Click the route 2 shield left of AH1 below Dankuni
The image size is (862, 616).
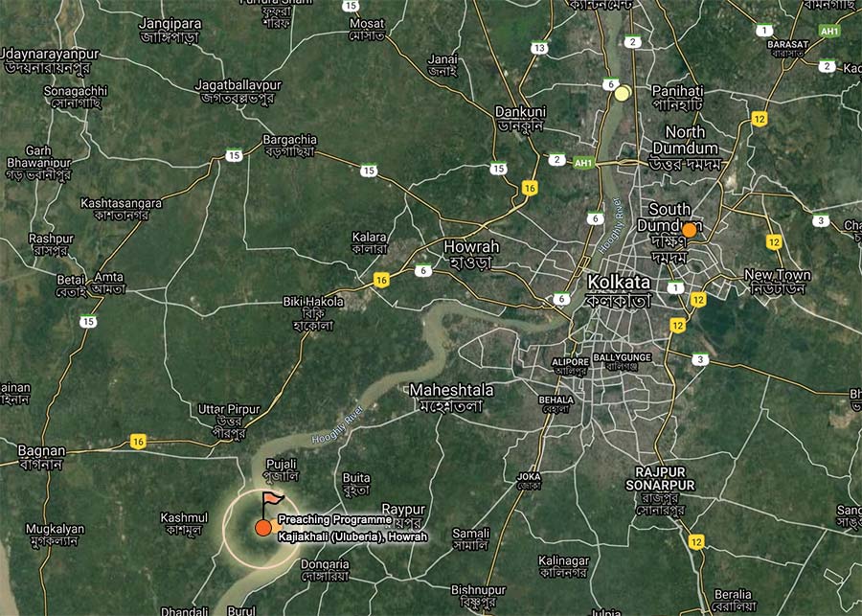tap(556, 159)
